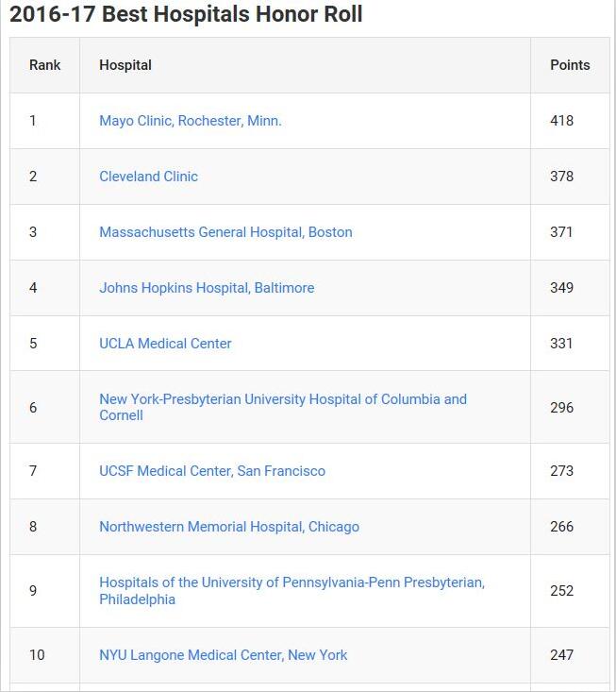Click New York-Presbyterian University Hospital link
This screenshot has height=692, width=616.
(x=282, y=399)
